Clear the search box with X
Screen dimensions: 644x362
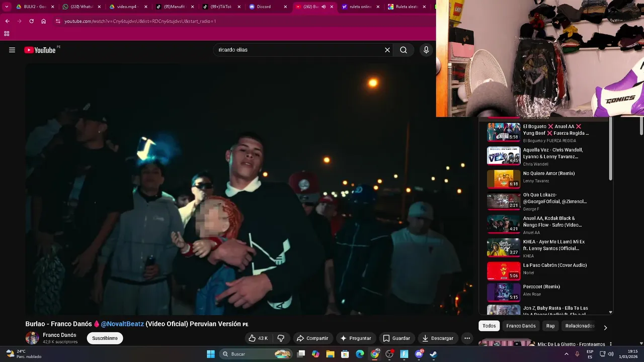387,50
